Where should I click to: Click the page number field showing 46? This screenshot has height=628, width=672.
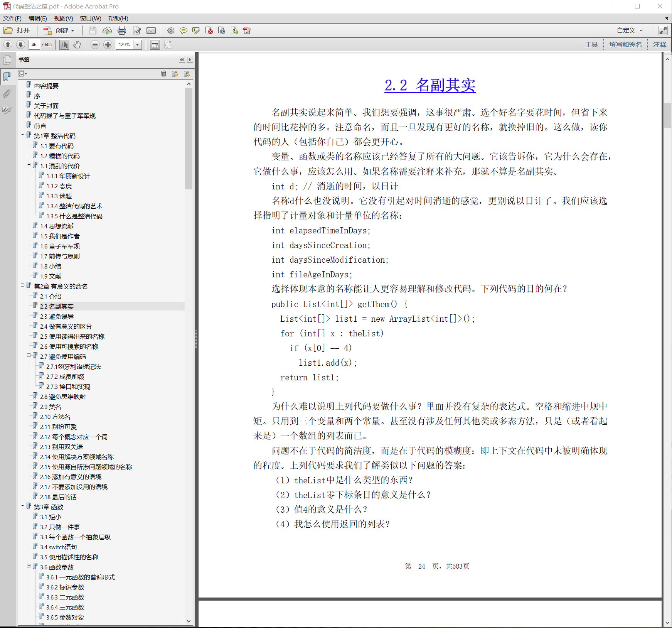click(34, 45)
